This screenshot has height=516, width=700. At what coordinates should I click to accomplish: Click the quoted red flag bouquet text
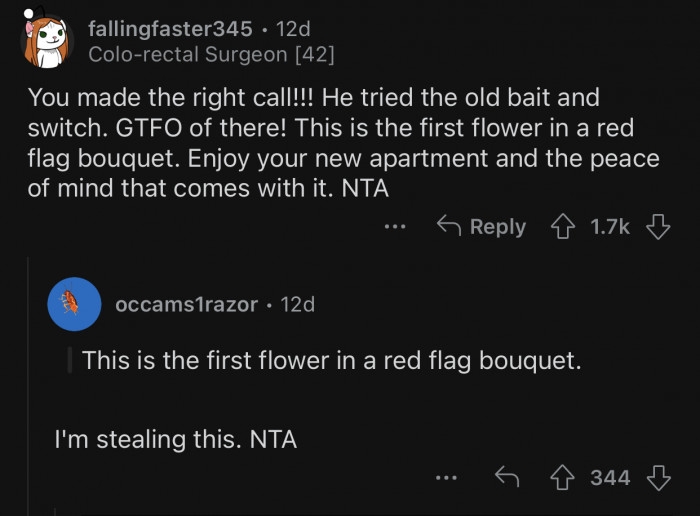tap(331, 360)
